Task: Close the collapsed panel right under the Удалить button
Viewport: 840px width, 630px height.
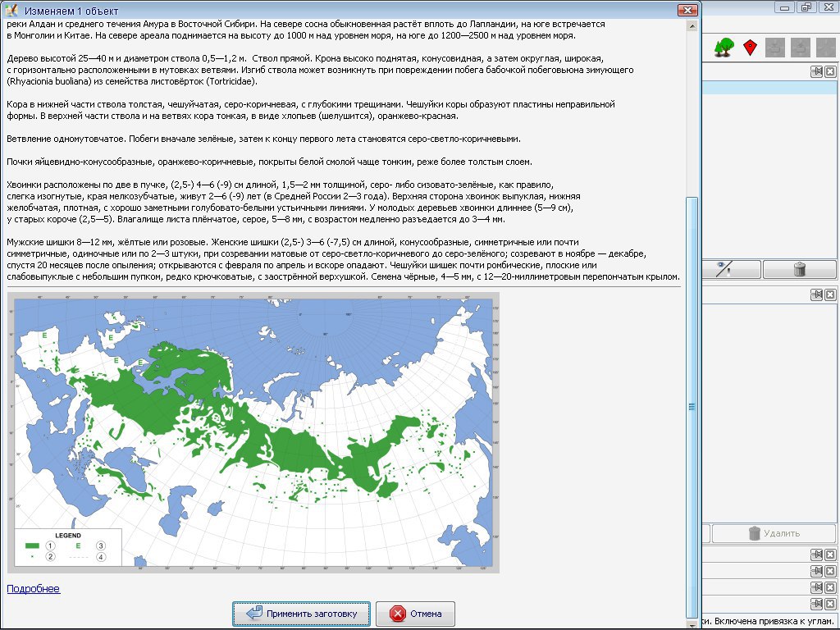Action: click(x=830, y=555)
